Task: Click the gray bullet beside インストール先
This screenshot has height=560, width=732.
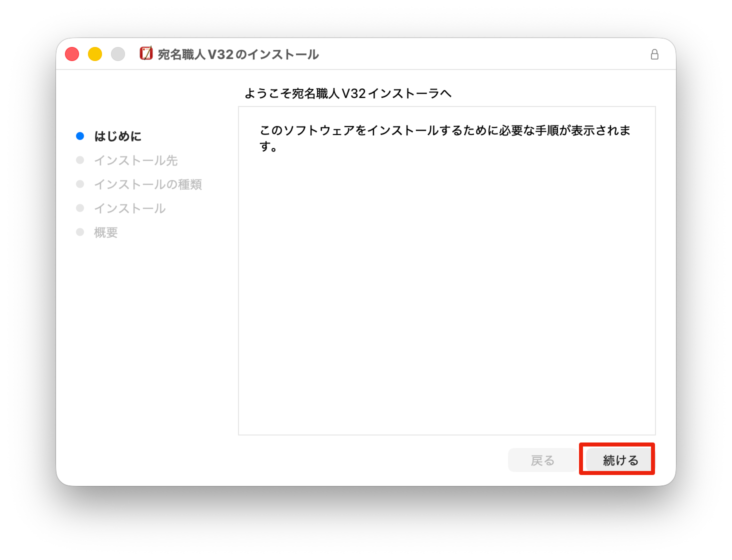Action: pyautogui.click(x=80, y=160)
